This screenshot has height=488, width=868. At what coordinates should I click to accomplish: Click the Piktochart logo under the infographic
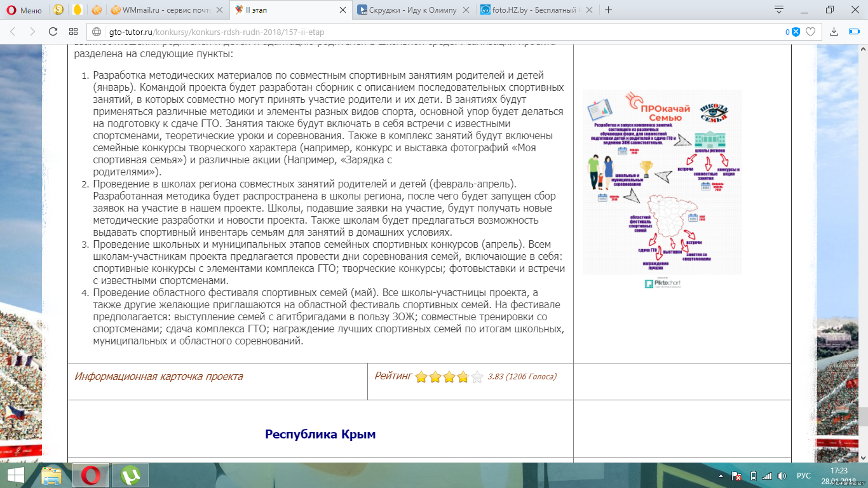point(663,283)
